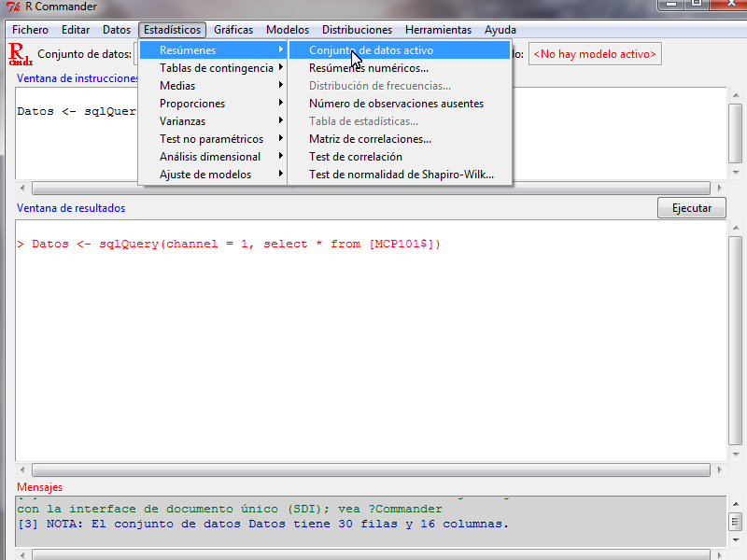Expand the Proporciones submenu
Viewport: 747px width, 560px height.
[214, 104]
